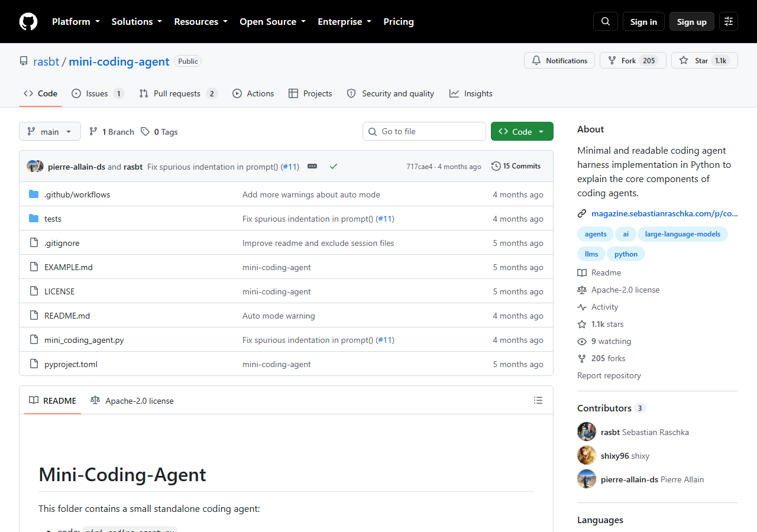Click the book icon beside Readme
Screen dimensions: 757x532
[582, 273]
